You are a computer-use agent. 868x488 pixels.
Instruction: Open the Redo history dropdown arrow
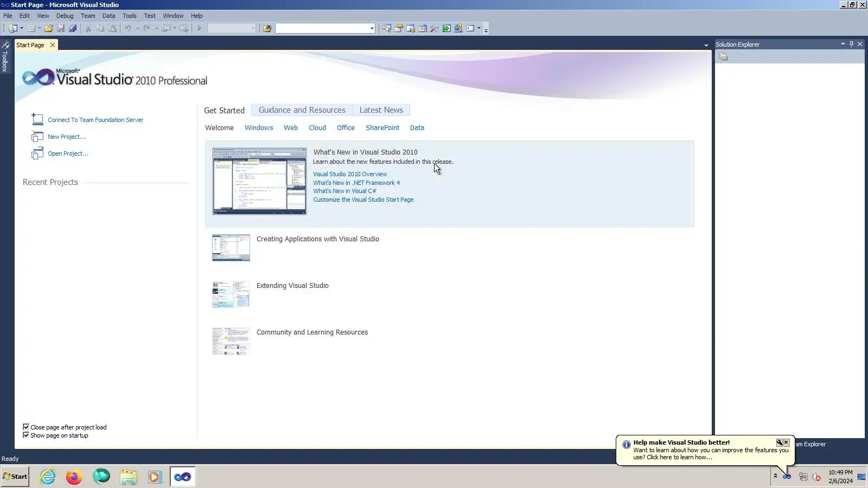pyautogui.click(x=156, y=28)
